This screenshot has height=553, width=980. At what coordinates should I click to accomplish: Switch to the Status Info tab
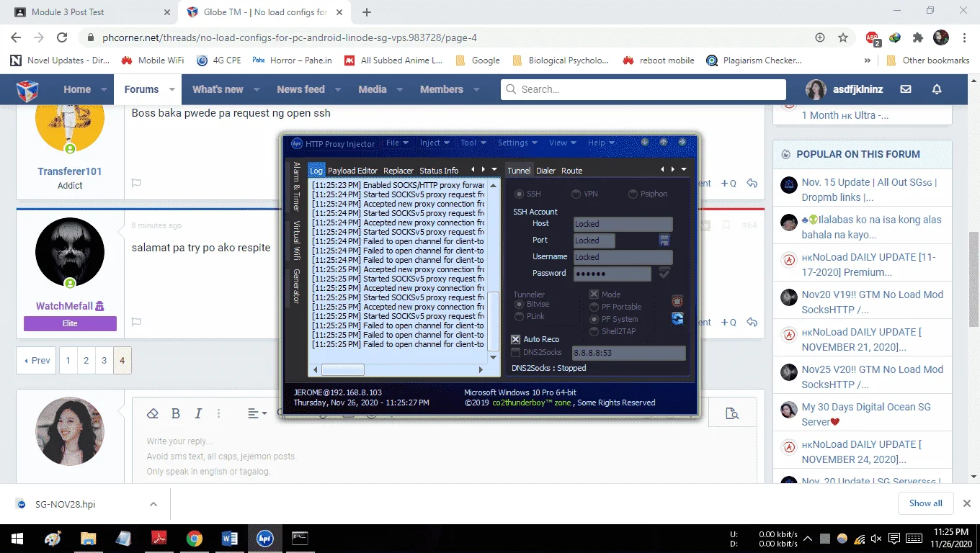click(x=439, y=171)
